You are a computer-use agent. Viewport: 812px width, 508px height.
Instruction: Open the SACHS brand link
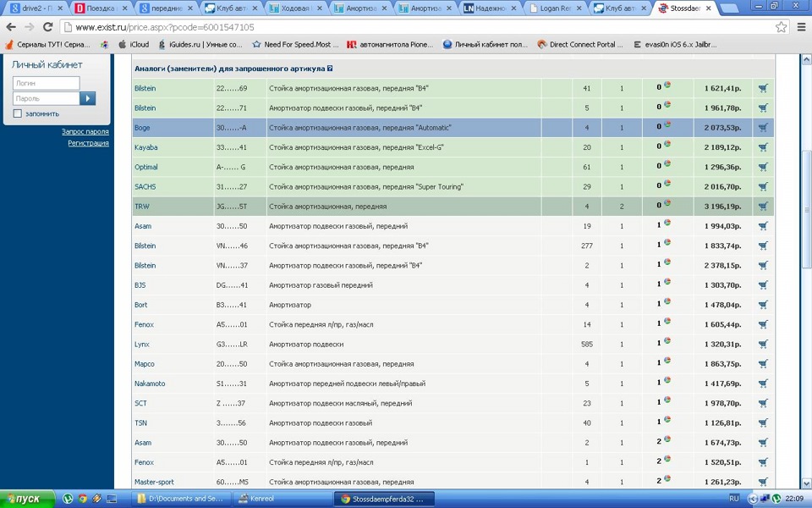pyautogui.click(x=145, y=186)
